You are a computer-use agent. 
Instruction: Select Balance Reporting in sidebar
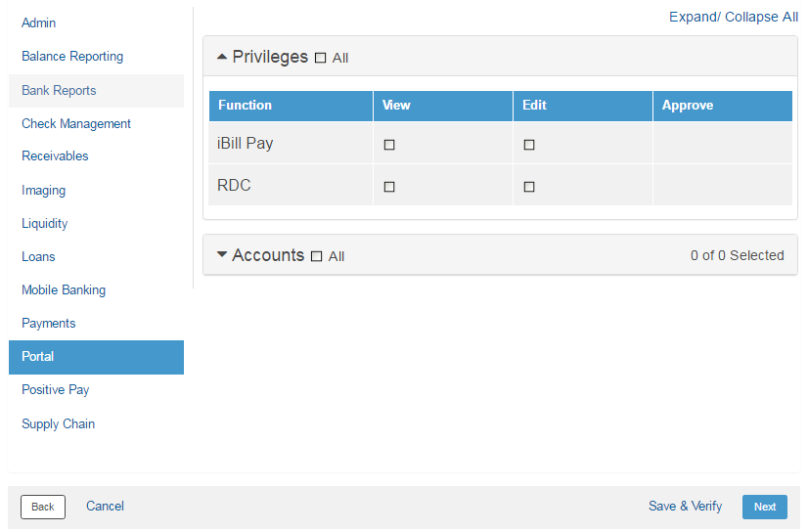[72, 57]
